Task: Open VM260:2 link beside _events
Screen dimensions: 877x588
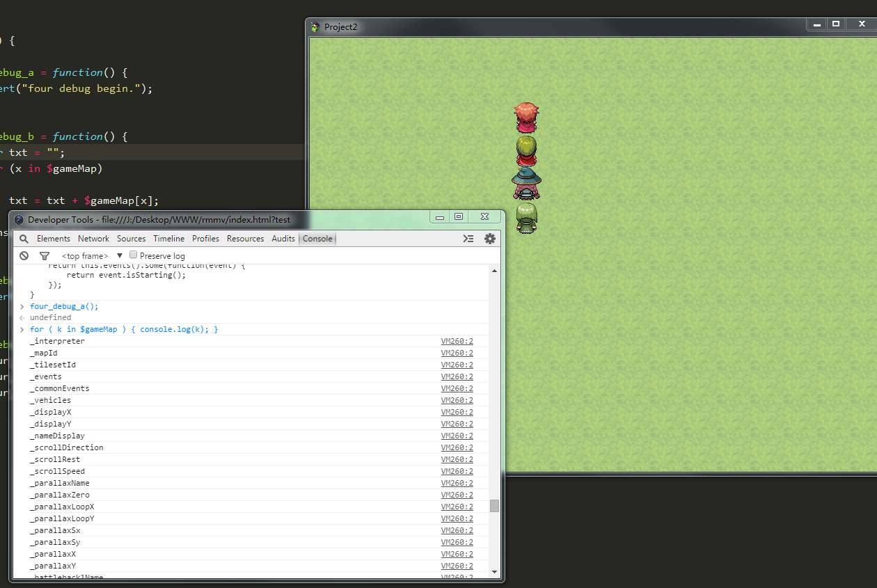Action: pos(457,377)
